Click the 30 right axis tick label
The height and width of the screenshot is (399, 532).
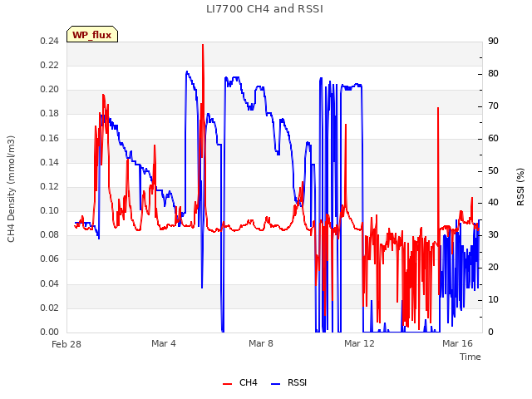pyautogui.click(x=493, y=234)
